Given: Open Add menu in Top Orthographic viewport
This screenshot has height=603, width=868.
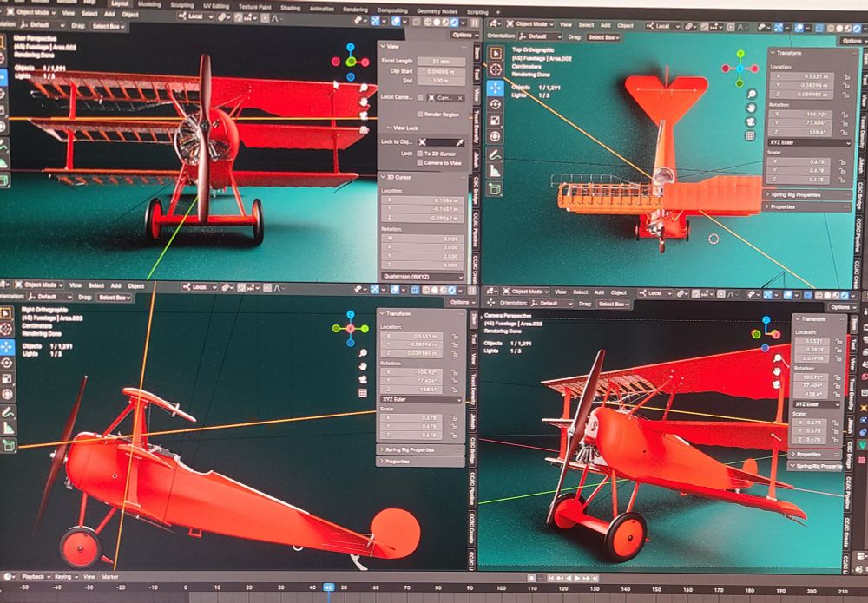Looking at the screenshot, I should pos(606,25).
